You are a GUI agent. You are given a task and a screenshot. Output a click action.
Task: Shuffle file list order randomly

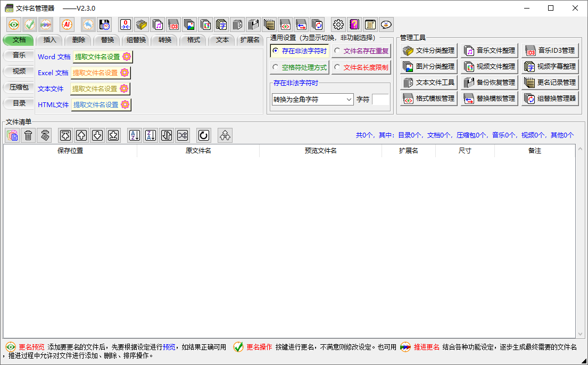point(183,135)
